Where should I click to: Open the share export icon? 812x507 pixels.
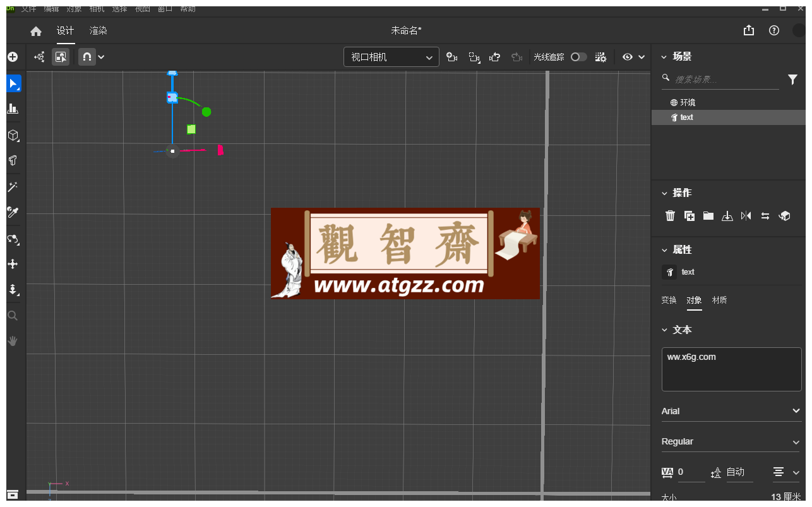749,30
